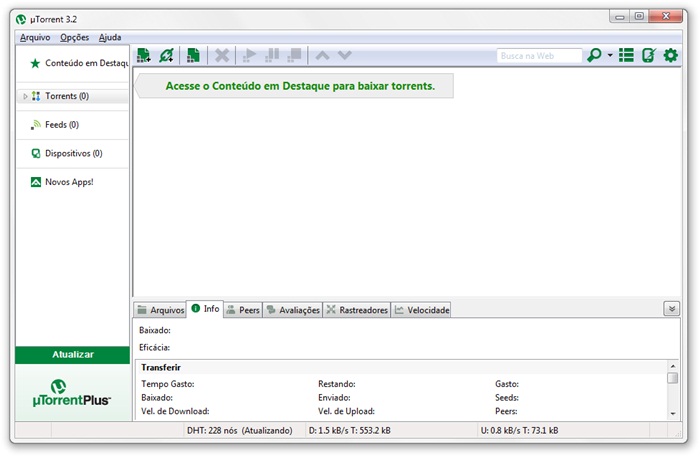Open Preferences with the gear icon

tap(671, 55)
